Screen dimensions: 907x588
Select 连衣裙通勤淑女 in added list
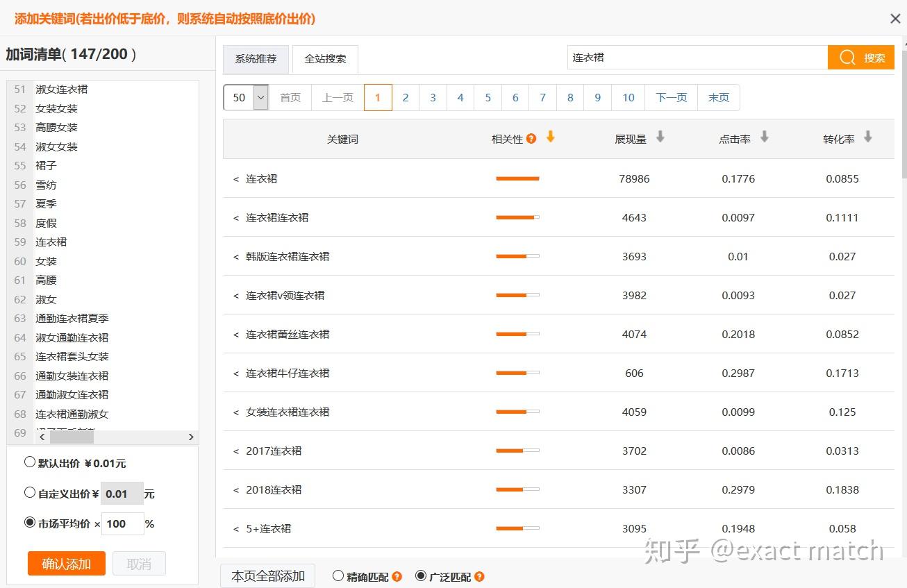[x=72, y=414]
